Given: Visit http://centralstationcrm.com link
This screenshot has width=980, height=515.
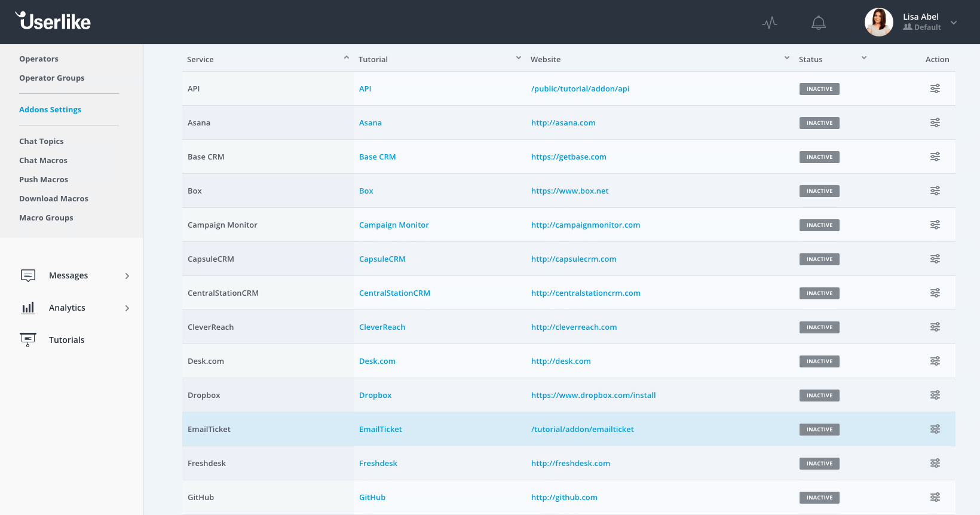Looking at the screenshot, I should [586, 293].
